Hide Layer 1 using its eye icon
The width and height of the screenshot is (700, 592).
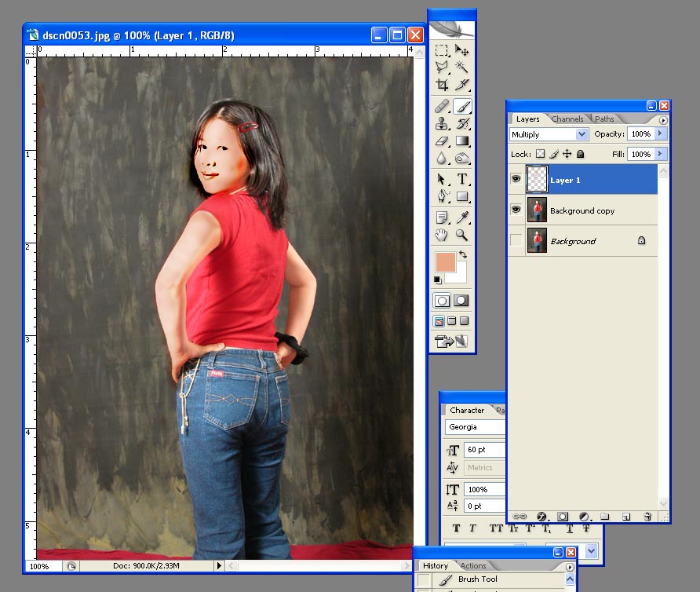516,180
